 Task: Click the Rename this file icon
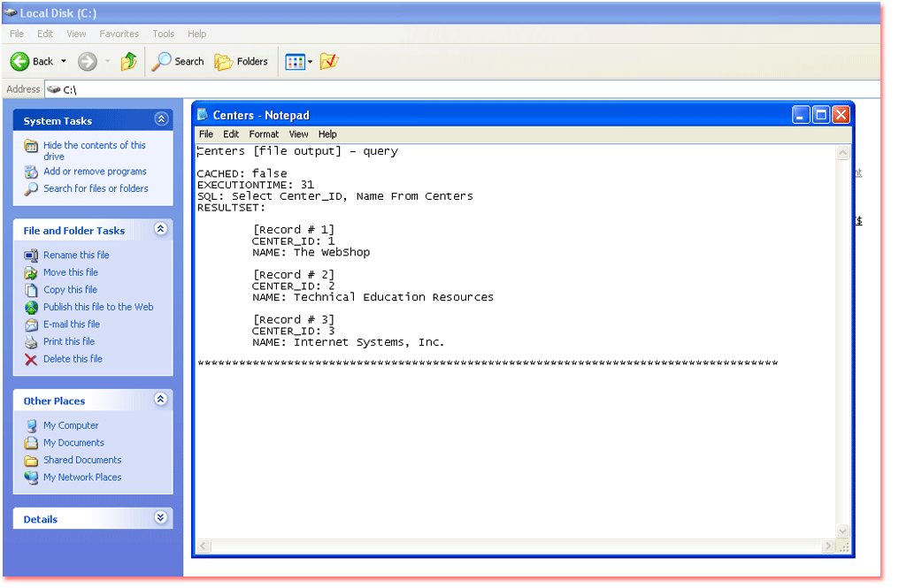click(x=31, y=256)
